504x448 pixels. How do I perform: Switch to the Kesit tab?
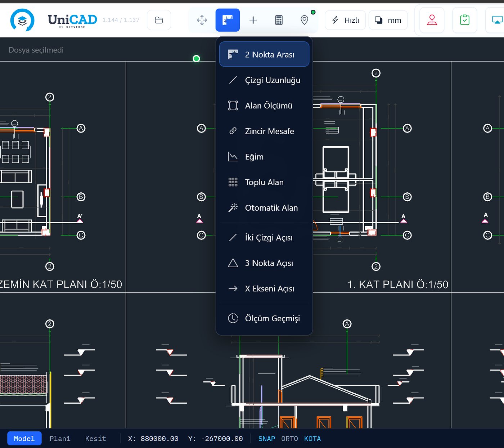point(95,439)
